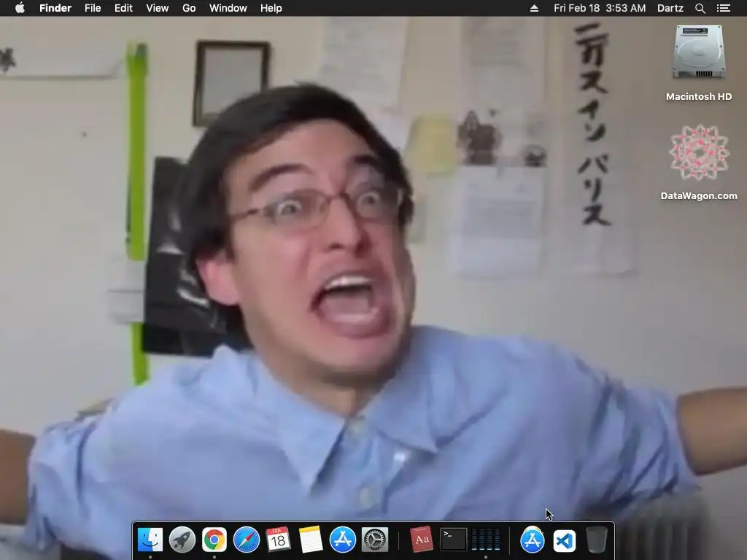Select the DataWagon.com desktop icon

(x=699, y=163)
